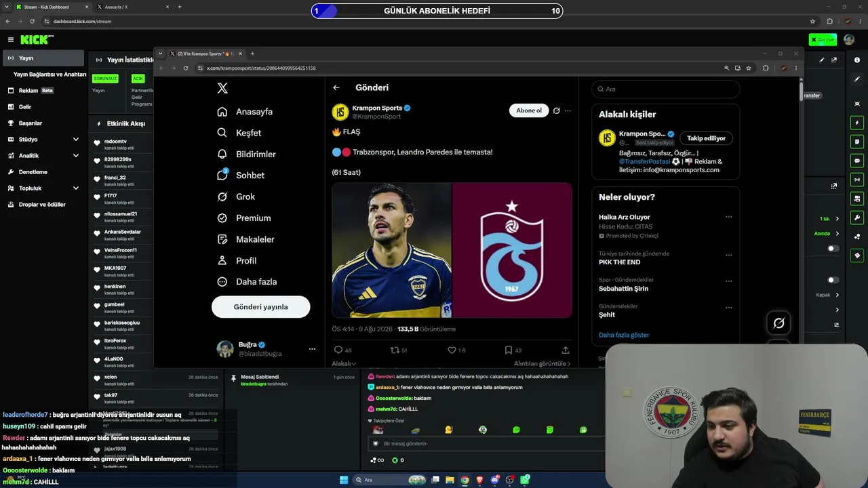Image resolution: width=868 pixels, height=488 pixels.
Task: Toggle the lower switch above Kapalı
Action: click(833, 280)
